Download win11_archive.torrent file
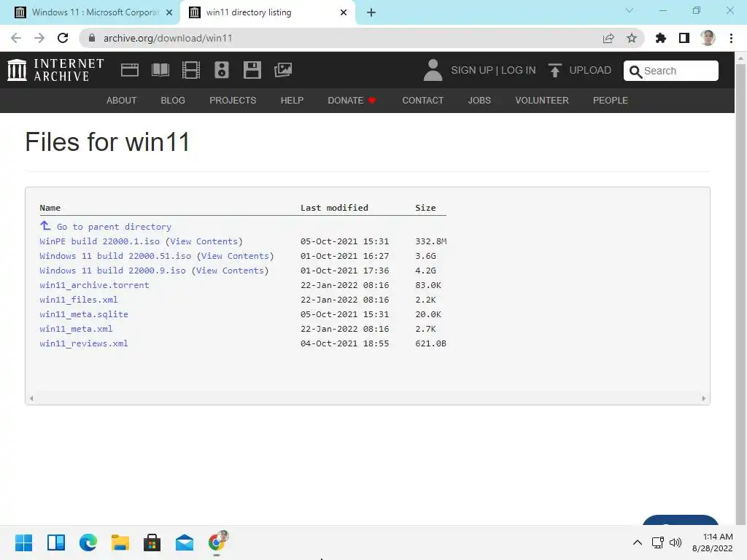The image size is (747, 560). pos(94,285)
